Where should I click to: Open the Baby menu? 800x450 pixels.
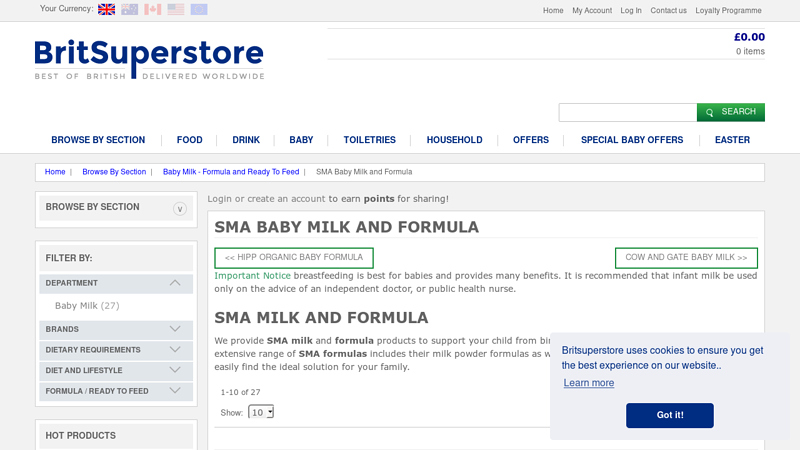tap(301, 140)
